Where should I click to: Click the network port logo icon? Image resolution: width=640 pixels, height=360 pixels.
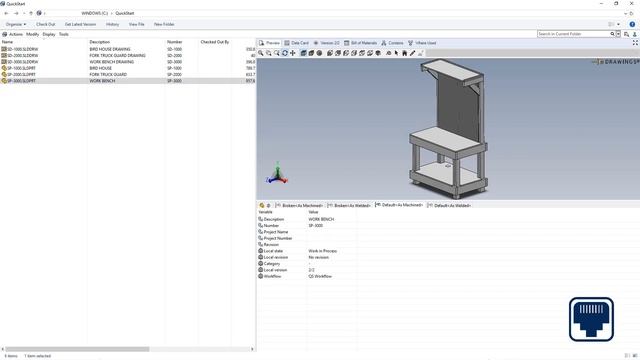(x=591, y=319)
